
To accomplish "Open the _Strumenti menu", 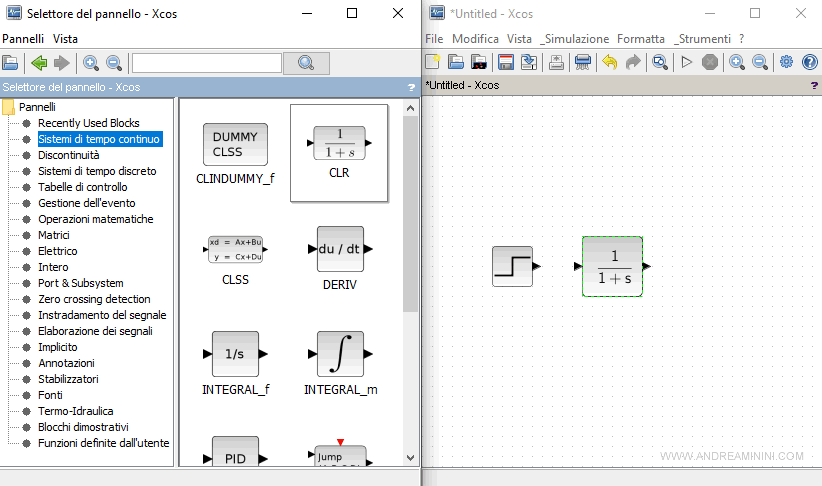I will pyautogui.click(x=702, y=39).
